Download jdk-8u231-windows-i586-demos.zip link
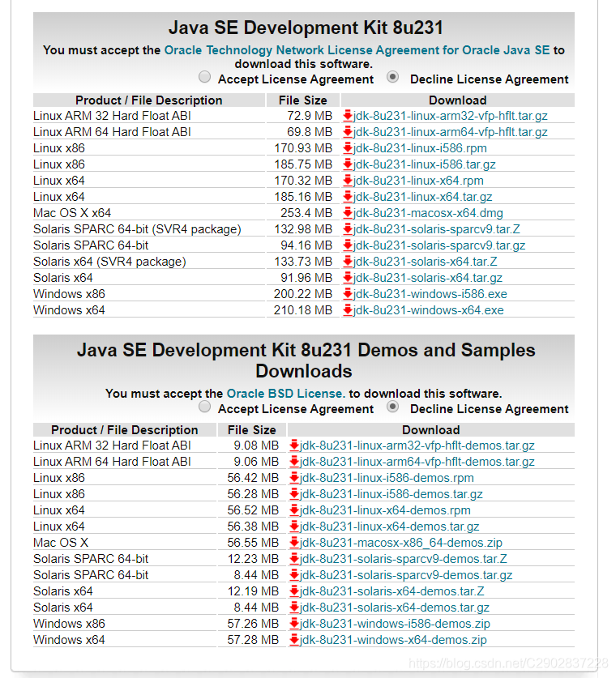Screen dimensions: 616x678 [395, 624]
